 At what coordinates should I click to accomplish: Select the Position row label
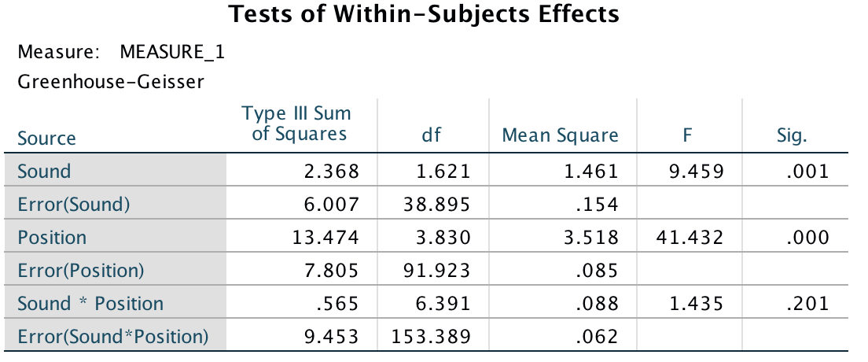point(52,238)
